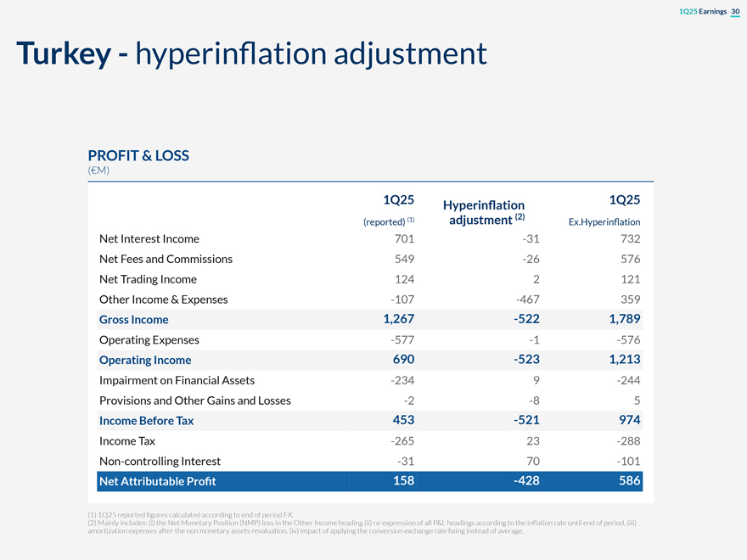Click the 'Net Interest Income' row label
Screen dimensions: 747x560
click(149, 238)
